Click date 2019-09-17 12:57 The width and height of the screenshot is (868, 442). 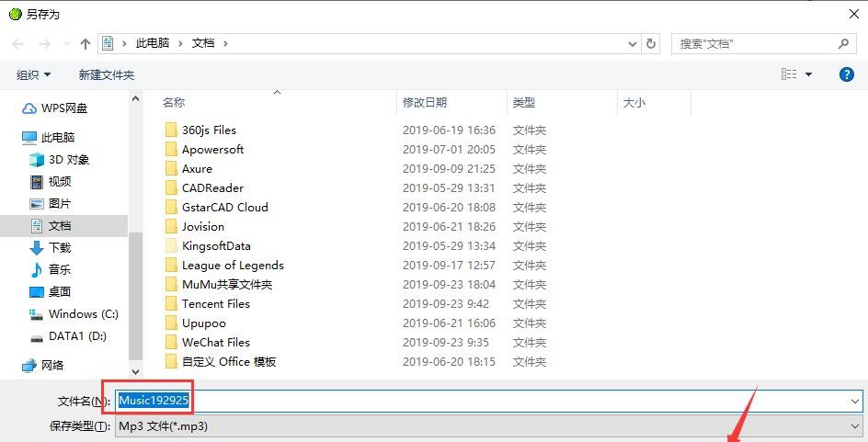pyautogui.click(x=449, y=265)
